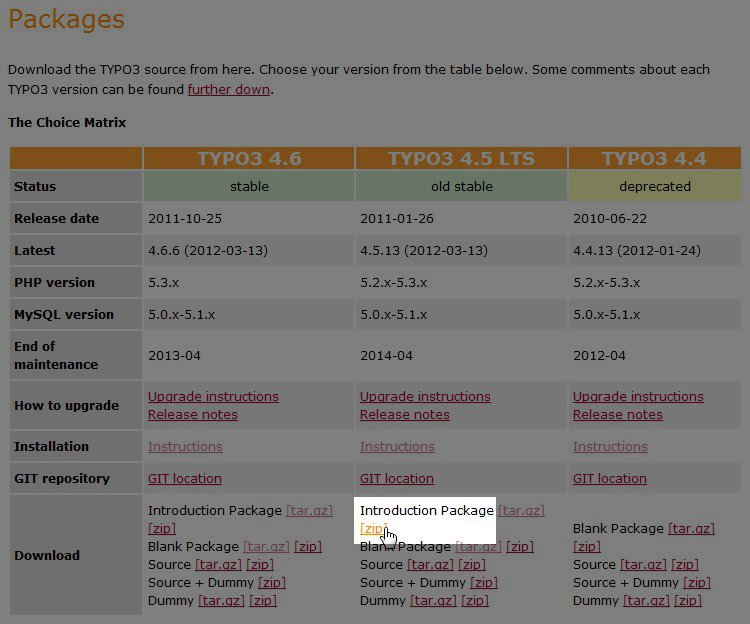Go to GIT location for TYPO3 4.6
The width and height of the screenshot is (750, 624).
click(184, 479)
